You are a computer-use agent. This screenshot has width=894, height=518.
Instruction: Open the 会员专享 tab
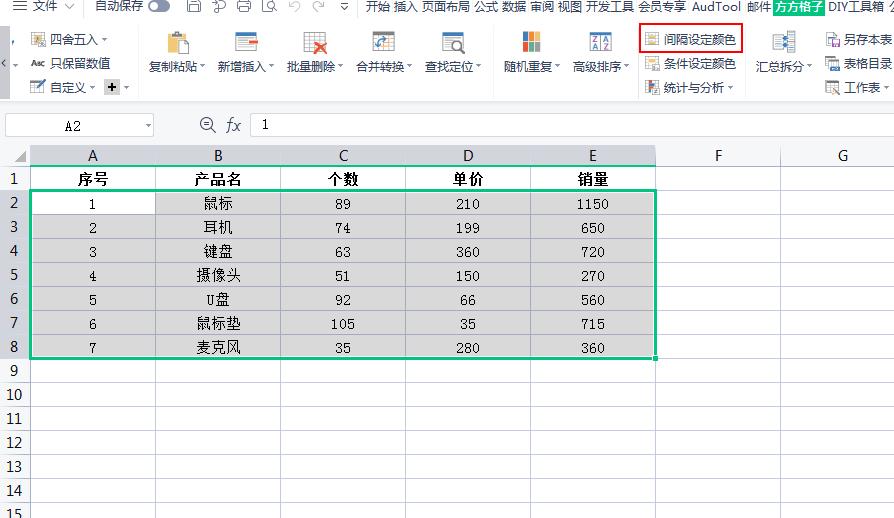coord(661,6)
